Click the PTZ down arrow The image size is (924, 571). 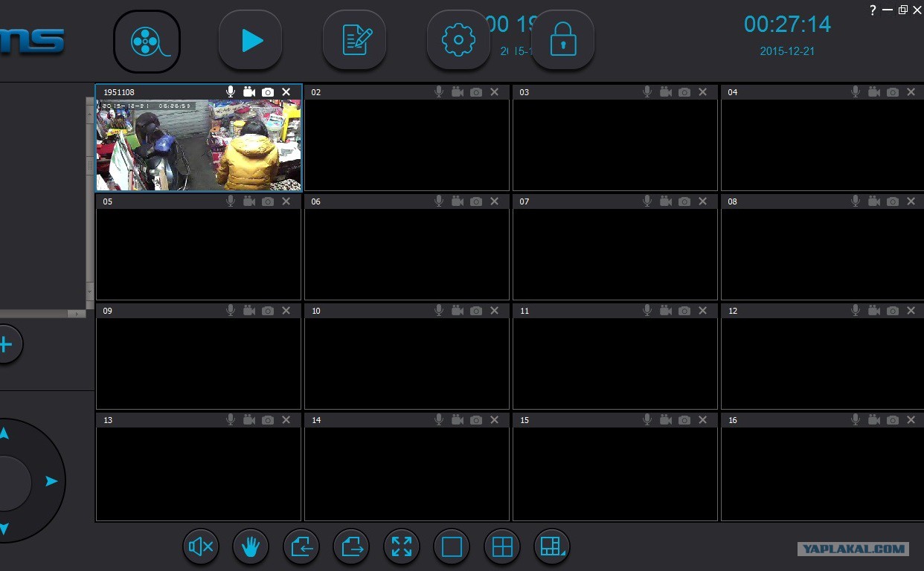[x=4, y=529]
